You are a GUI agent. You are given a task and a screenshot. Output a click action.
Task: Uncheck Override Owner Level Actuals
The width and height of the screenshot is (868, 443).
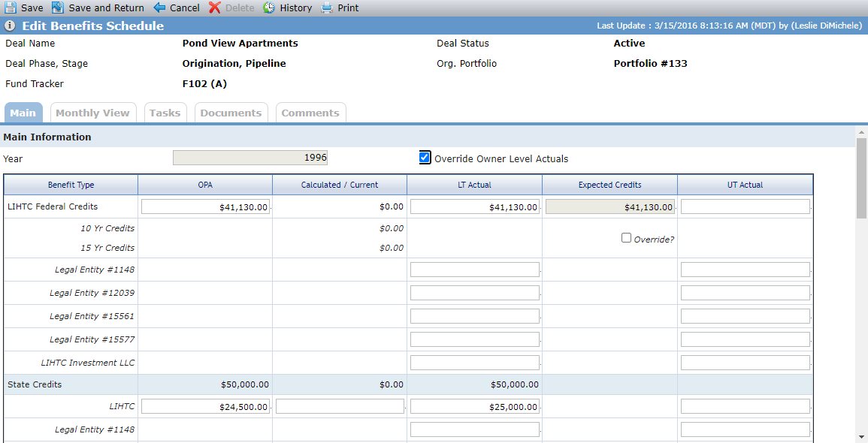[425, 158]
